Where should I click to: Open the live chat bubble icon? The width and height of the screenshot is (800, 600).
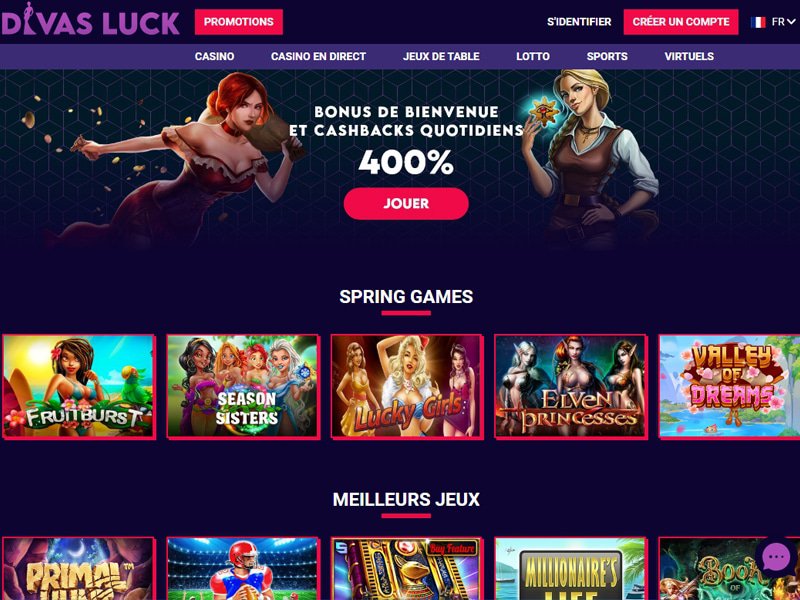(x=775, y=558)
